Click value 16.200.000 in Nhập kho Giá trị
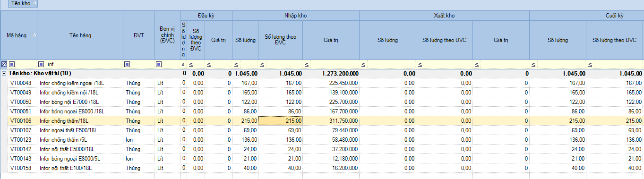The width and height of the screenshot is (644, 179). [345, 168]
